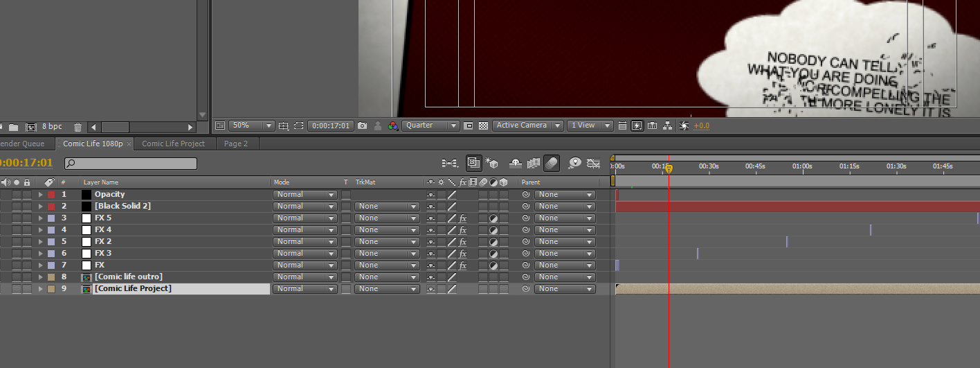Click viewer current time 0:00:17:01 button
This screenshot has width=980, height=368.
[332, 125]
